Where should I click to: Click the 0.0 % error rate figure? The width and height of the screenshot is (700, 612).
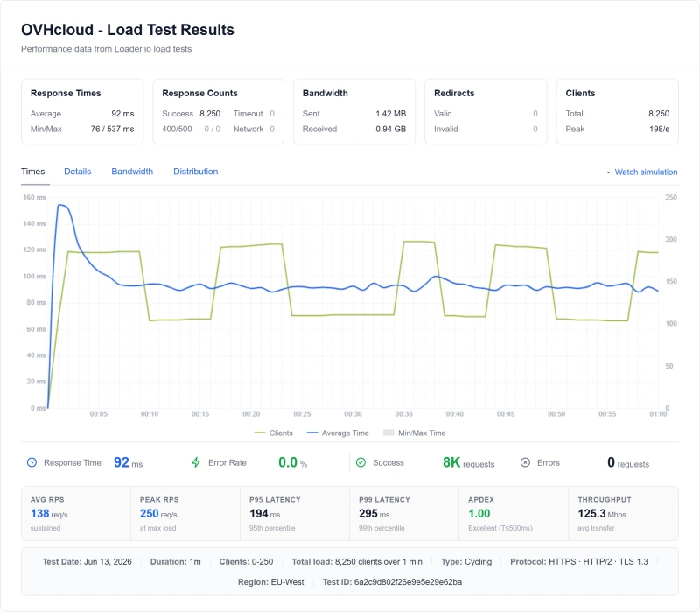[293, 463]
